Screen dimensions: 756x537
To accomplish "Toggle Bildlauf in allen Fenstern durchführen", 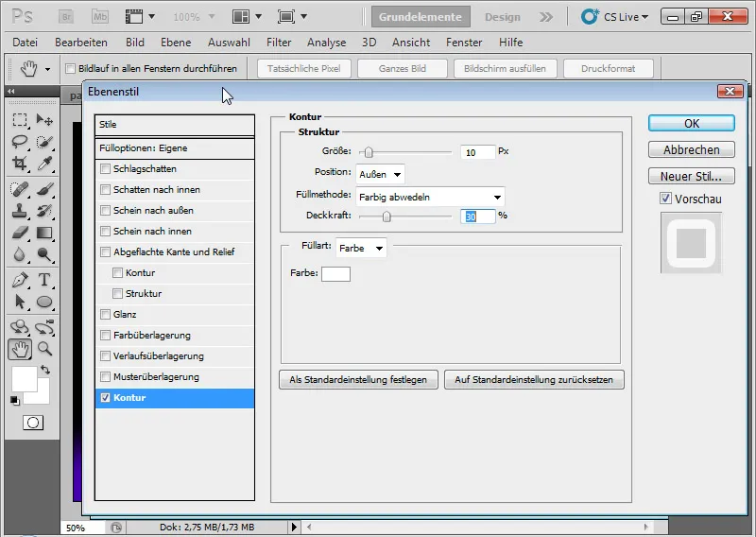I will coord(70,68).
